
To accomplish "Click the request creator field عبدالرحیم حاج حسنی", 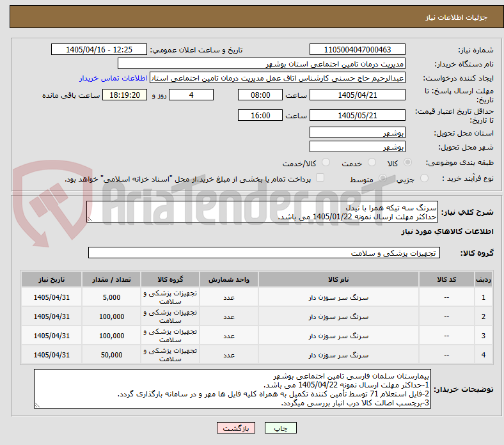I will coord(278,78).
